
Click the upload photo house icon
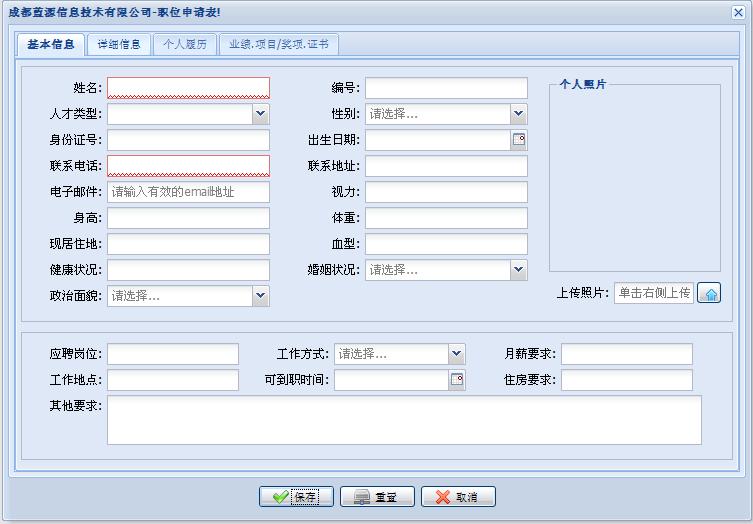709,292
